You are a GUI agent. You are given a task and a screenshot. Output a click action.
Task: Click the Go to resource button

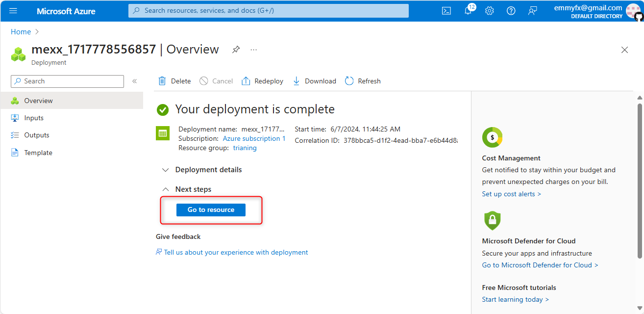click(x=211, y=209)
